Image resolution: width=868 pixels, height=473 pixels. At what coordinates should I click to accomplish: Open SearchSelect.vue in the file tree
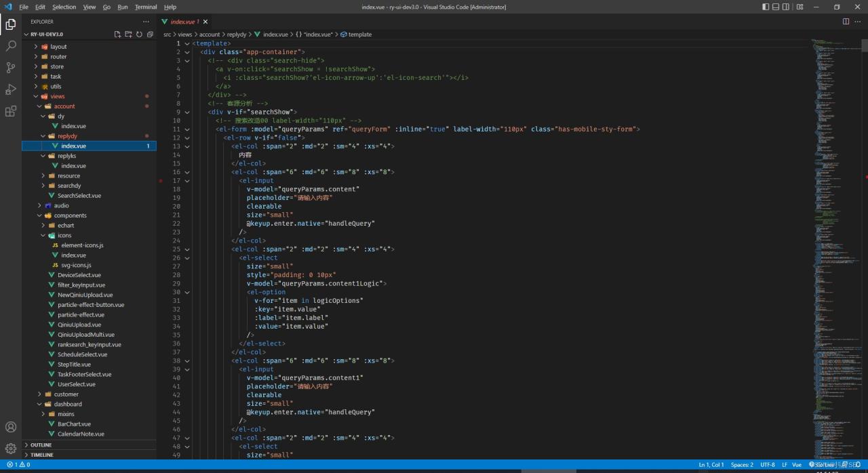click(x=79, y=196)
